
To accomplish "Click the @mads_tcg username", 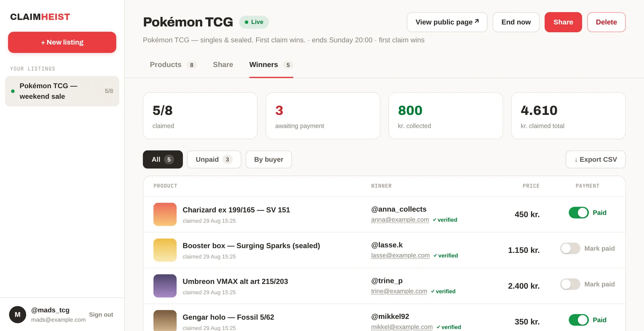I will [50, 310].
